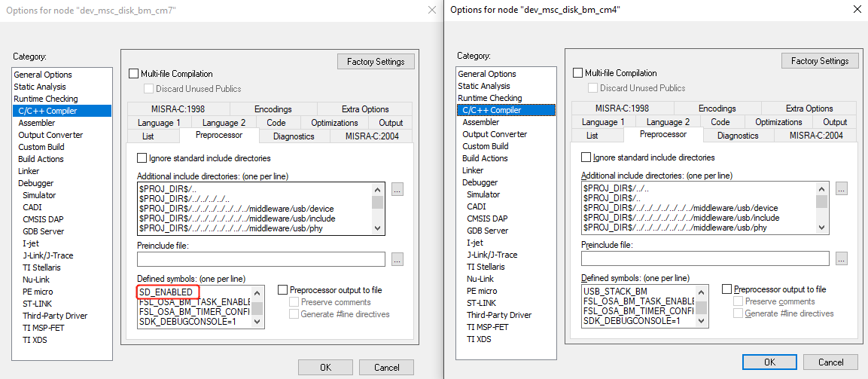
Task: Enable Multi-file Compilation in cm4 dialog
Action: click(578, 73)
